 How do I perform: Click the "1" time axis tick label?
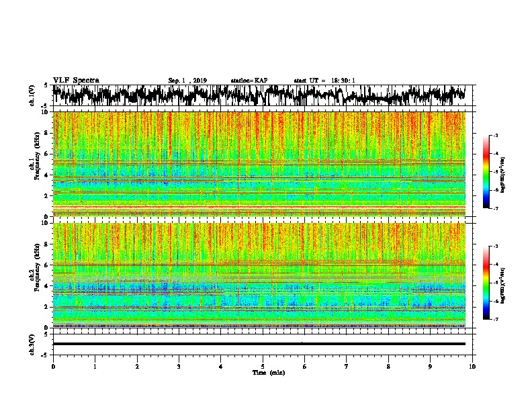95,367
